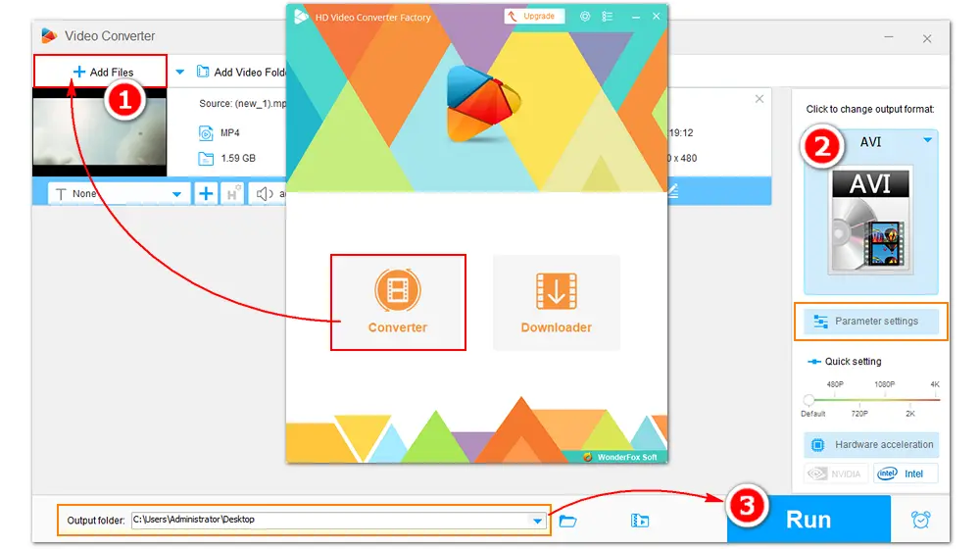Click the audio track speaker icon

click(265, 194)
